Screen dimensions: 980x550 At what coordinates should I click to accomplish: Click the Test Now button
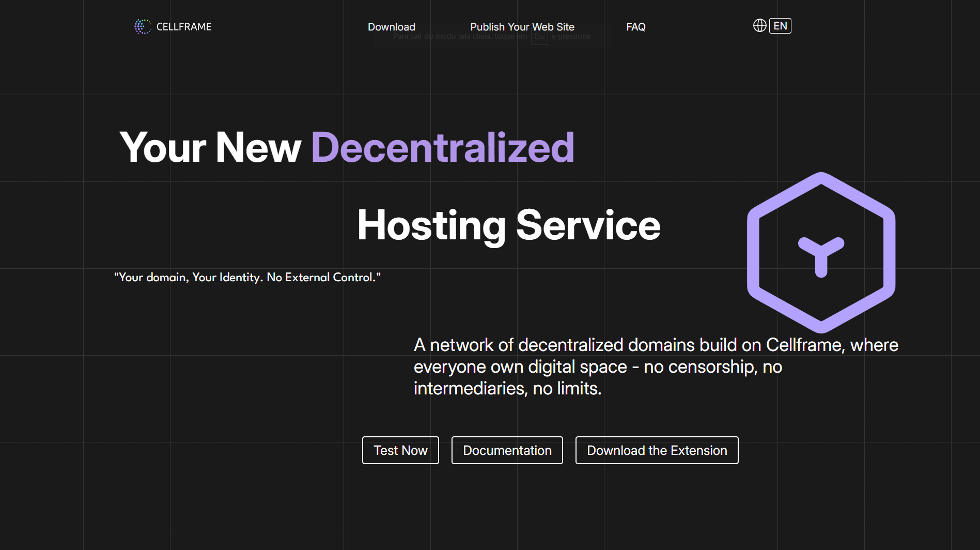click(x=400, y=450)
